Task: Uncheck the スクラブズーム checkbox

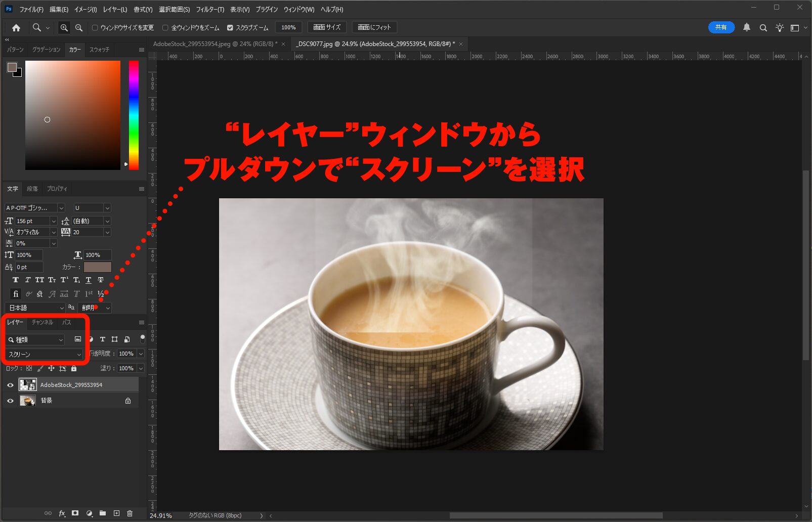Action: (x=230, y=28)
